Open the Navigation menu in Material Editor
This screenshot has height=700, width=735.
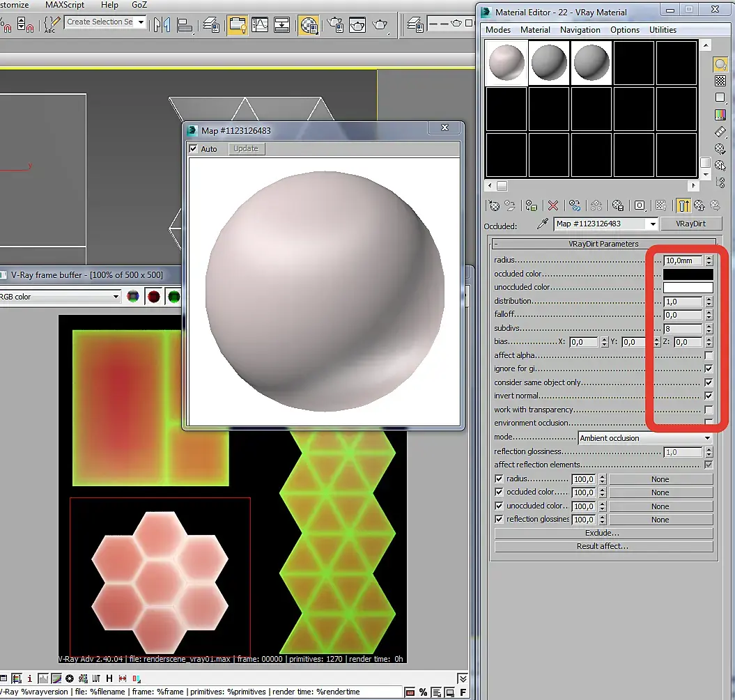pyautogui.click(x=580, y=30)
